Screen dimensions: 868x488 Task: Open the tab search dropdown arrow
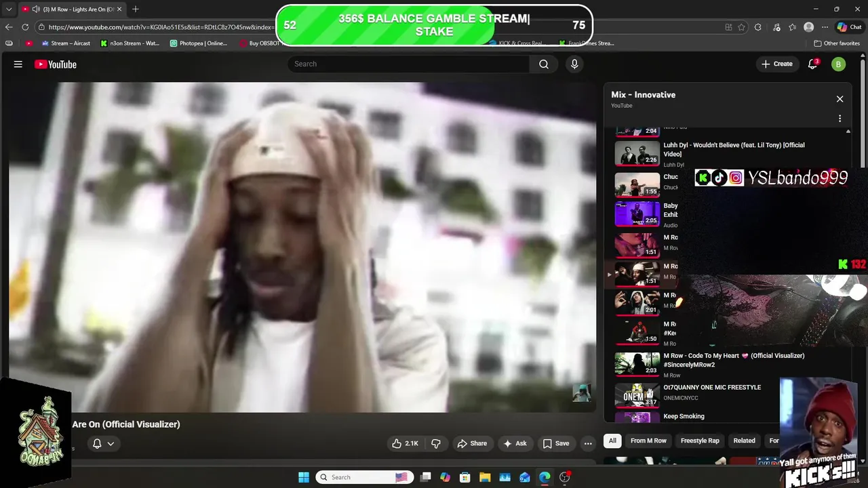pyautogui.click(x=9, y=9)
